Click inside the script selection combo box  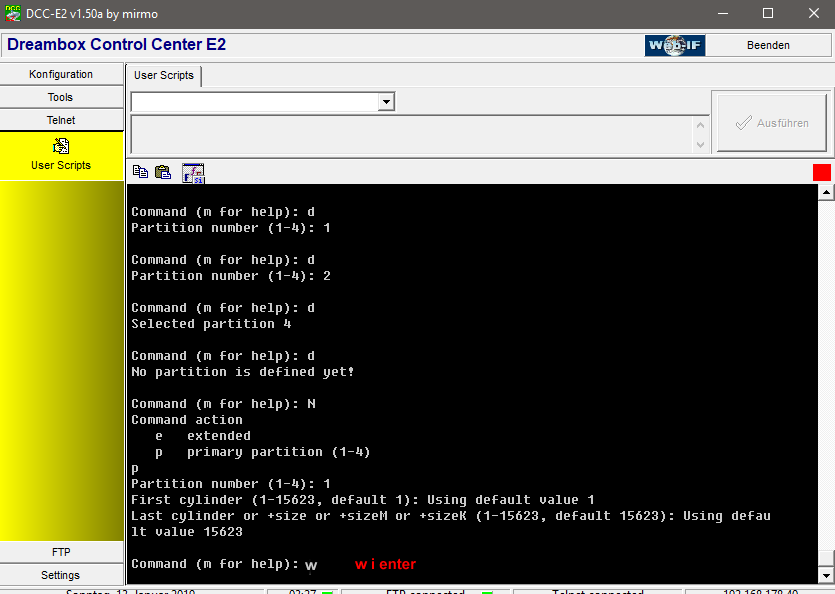click(x=254, y=102)
